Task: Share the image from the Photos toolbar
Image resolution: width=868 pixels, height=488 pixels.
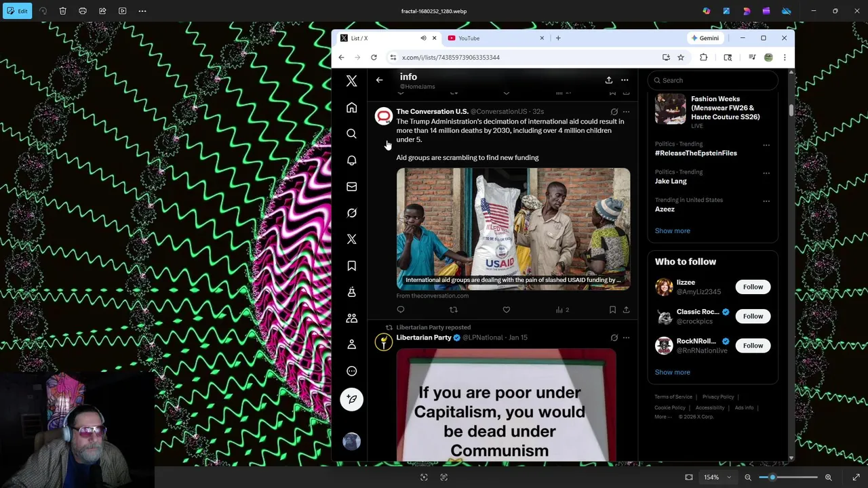Action: tap(102, 11)
